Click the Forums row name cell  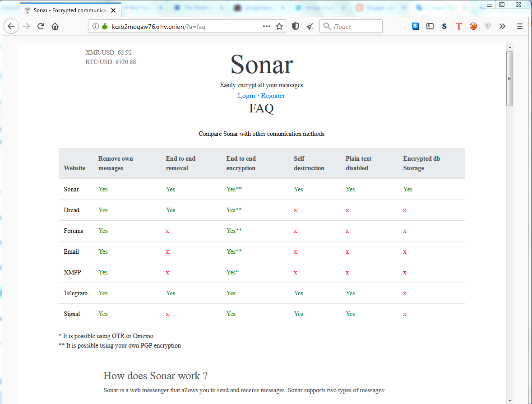(73, 231)
